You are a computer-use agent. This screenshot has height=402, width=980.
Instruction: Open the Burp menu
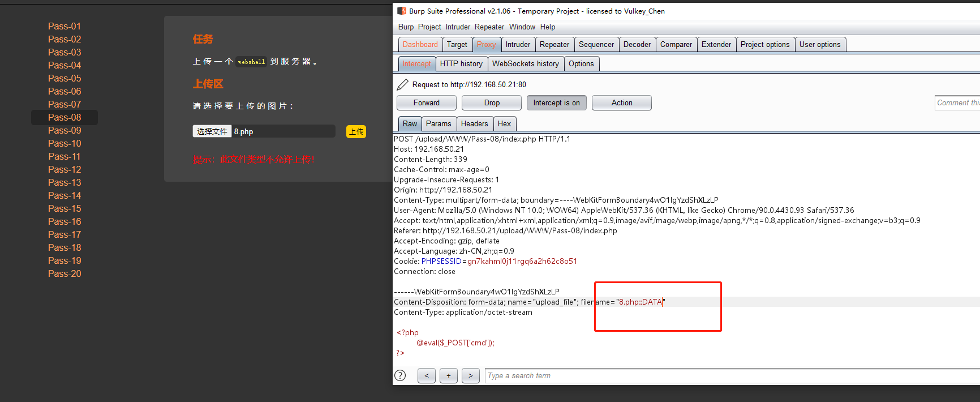[x=406, y=27]
